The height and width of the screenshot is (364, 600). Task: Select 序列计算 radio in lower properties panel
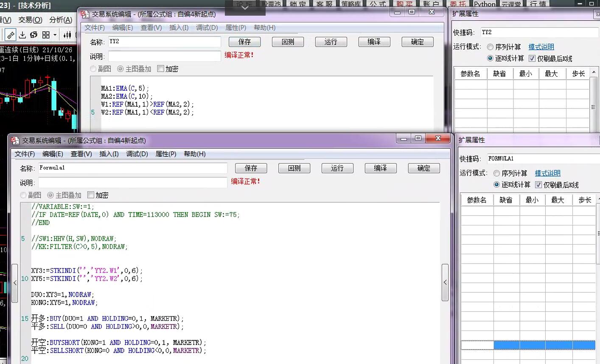pos(497,173)
